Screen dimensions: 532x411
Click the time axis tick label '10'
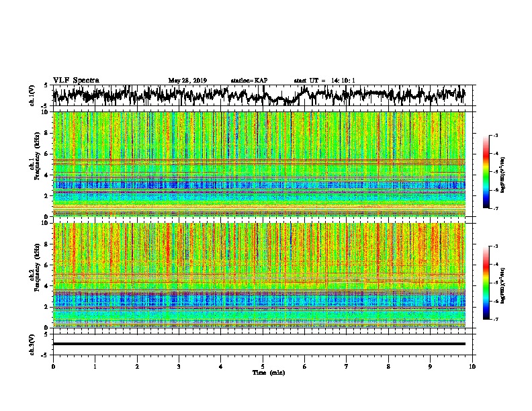(x=472, y=367)
